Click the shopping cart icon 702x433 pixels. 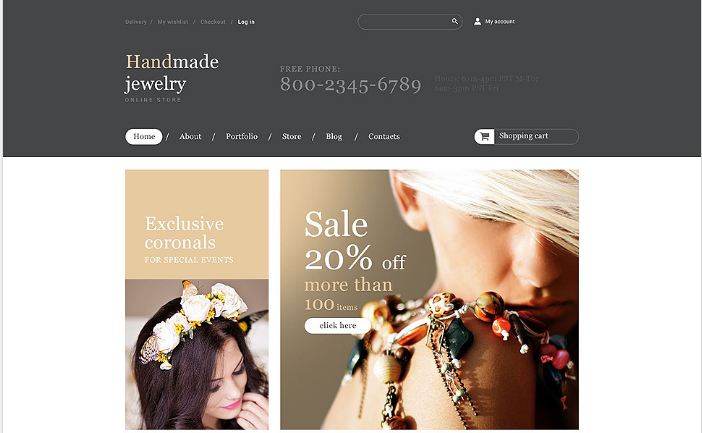484,137
